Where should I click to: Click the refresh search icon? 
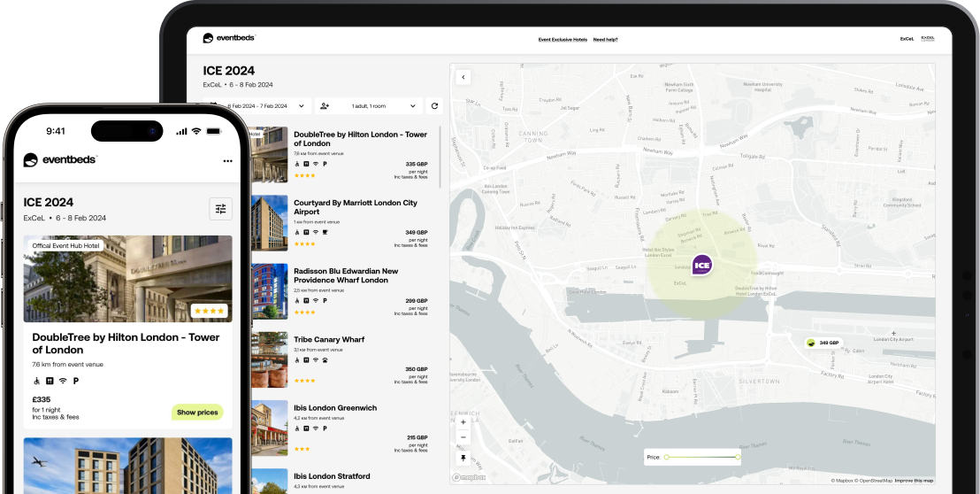434,106
